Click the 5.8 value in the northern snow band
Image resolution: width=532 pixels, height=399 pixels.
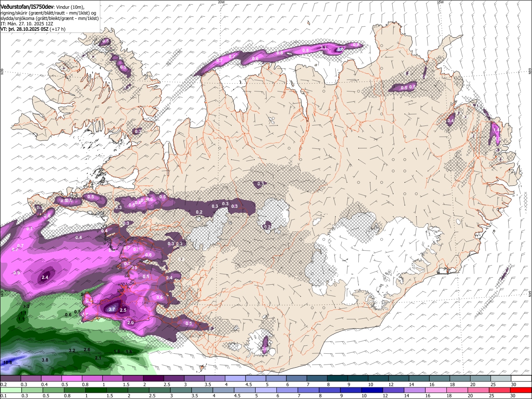pos(340,49)
